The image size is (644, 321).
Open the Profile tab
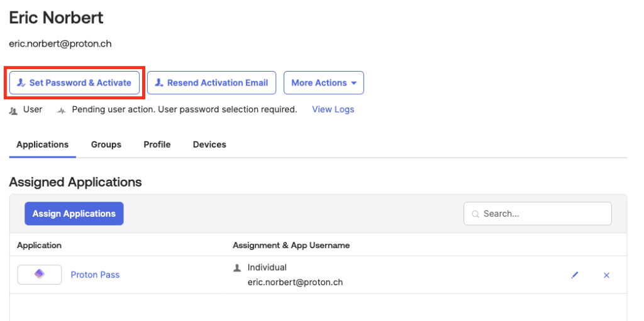coord(157,144)
